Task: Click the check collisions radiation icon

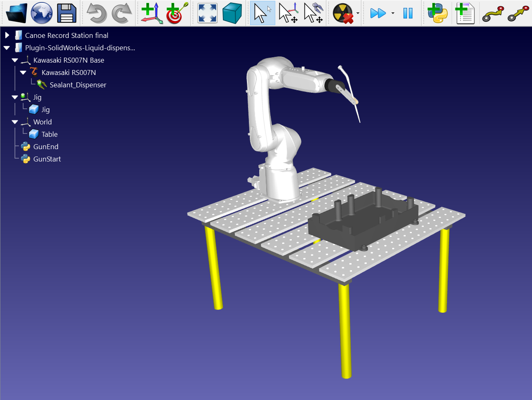Action: tap(343, 13)
